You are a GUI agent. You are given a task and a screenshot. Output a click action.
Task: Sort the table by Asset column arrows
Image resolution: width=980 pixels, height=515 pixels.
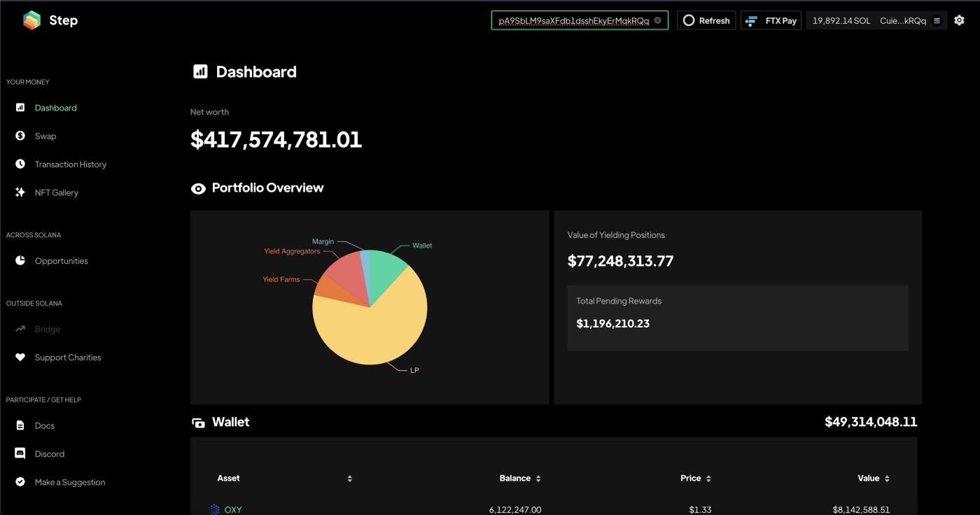pos(349,479)
